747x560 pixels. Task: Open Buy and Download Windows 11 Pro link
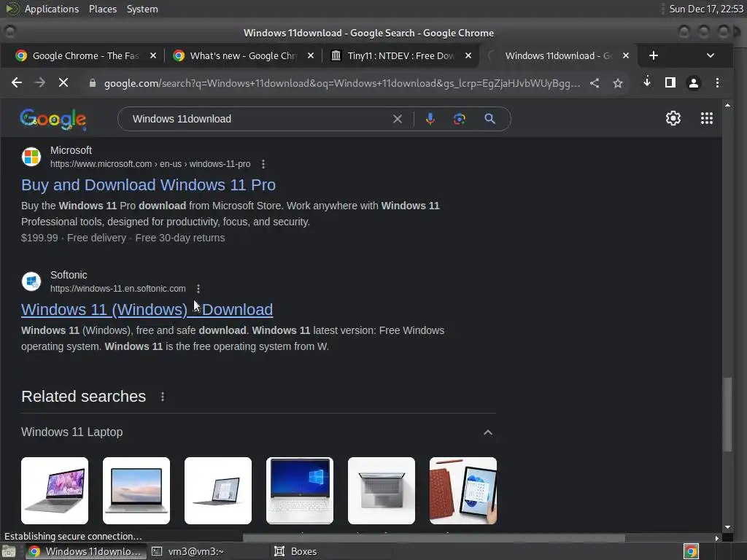pyautogui.click(x=148, y=184)
